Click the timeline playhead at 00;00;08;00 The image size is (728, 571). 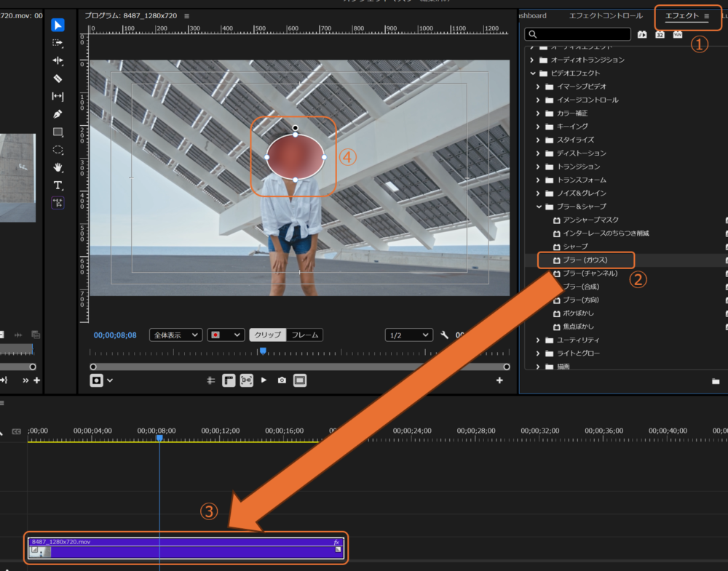click(x=159, y=438)
